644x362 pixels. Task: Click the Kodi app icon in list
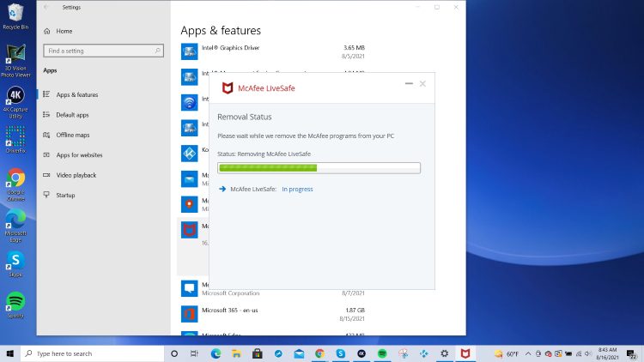190,154
